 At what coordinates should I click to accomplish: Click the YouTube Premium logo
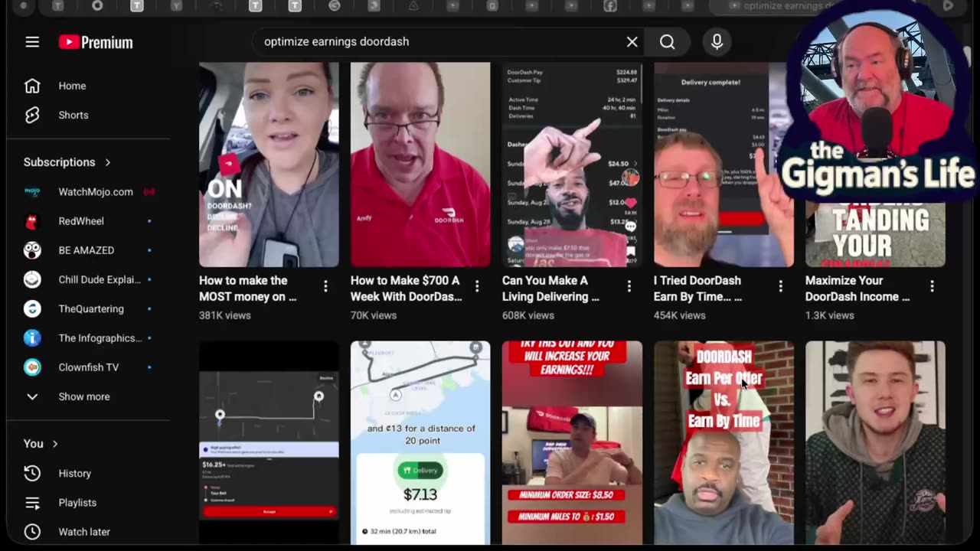(x=96, y=42)
